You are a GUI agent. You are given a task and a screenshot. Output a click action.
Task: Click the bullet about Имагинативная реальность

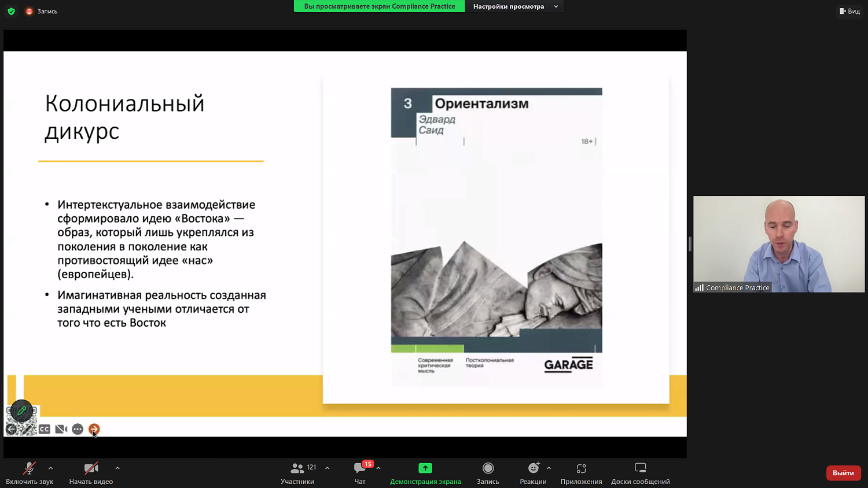(x=161, y=309)
